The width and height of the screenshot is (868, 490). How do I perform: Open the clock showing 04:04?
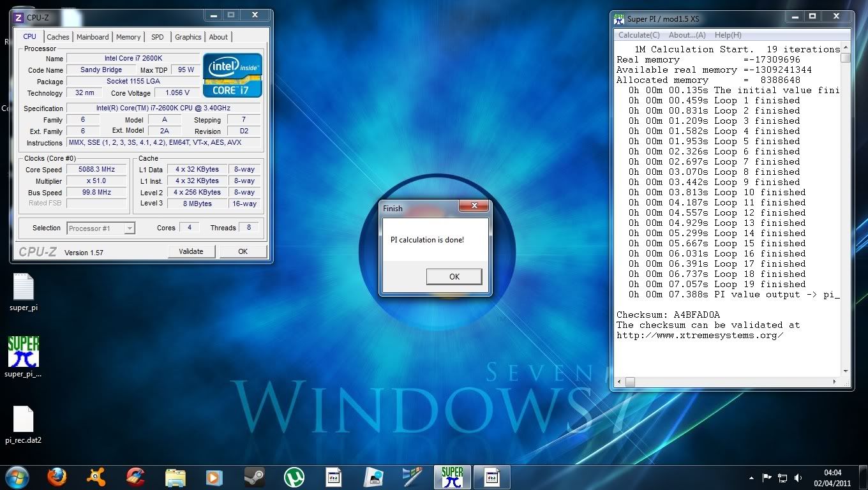click(x=832, y=477)
